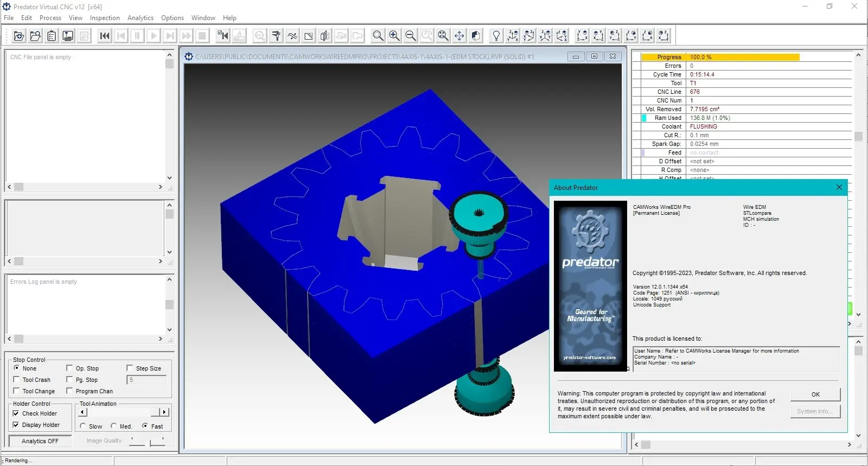This screenshot has height=466, width=868.
Task: Select the zoom window magnifier icon
Action: [x=378, y=36]
